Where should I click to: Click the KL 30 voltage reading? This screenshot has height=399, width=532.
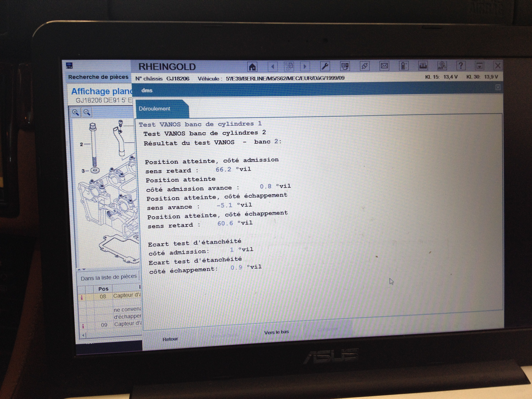click(x=482, y=77)
